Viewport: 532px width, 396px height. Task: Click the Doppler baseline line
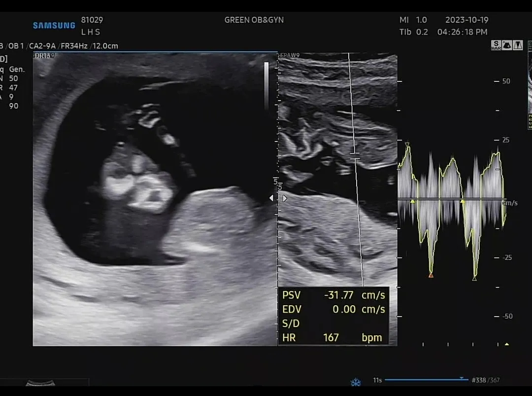click(452, 199)
